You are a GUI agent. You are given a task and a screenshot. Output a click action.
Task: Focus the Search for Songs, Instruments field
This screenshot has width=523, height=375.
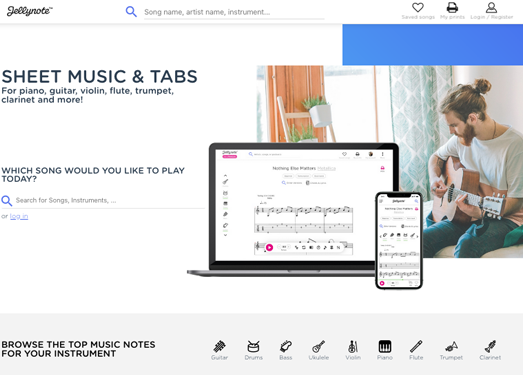[x=110, y=201]
